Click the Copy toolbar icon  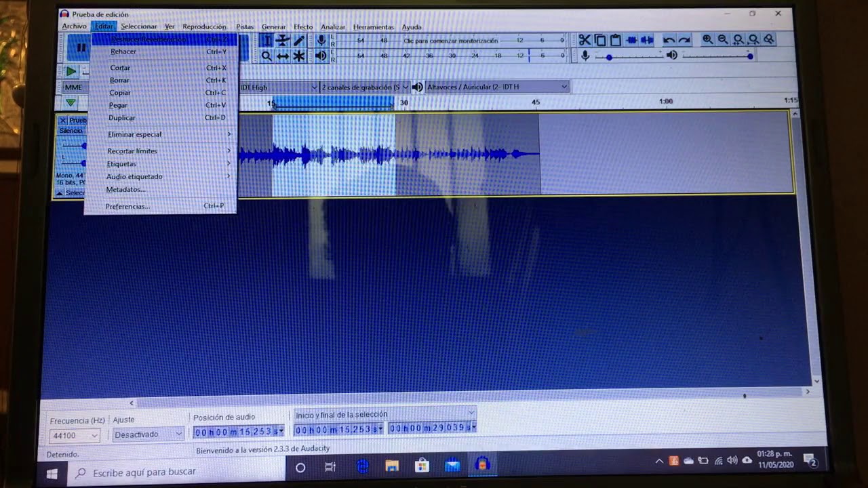(600, 40)
